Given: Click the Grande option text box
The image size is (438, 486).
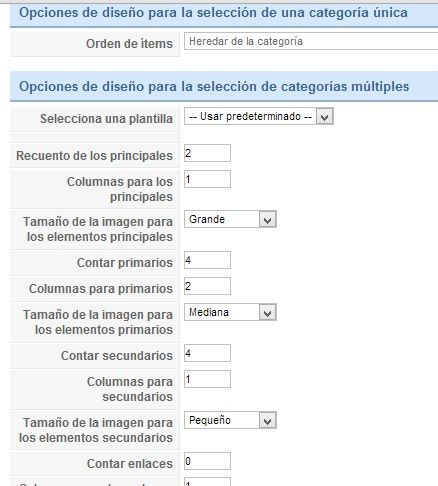Looking at the screenshot, I should pos(221,219).
